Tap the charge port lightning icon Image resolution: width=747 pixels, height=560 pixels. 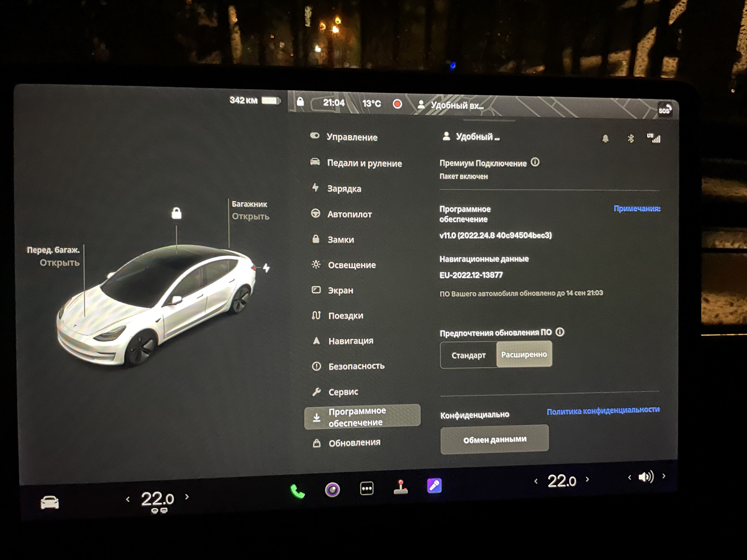pos(267,268)
